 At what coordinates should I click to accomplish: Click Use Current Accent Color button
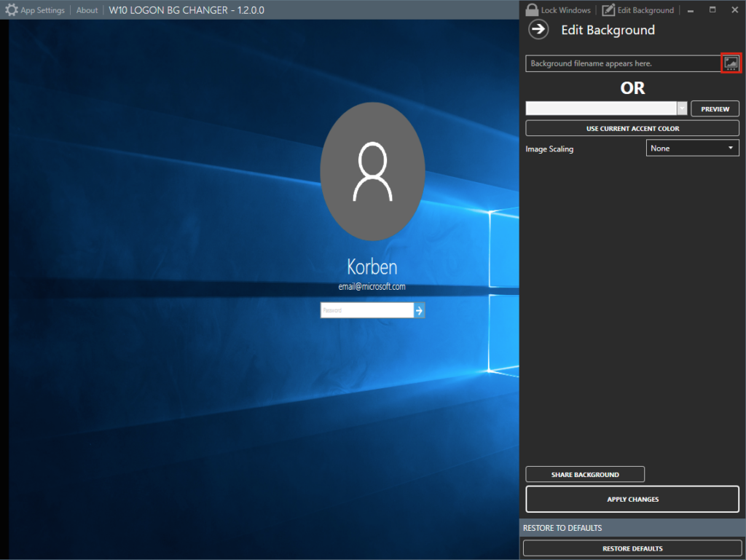[x=632, y=128]
